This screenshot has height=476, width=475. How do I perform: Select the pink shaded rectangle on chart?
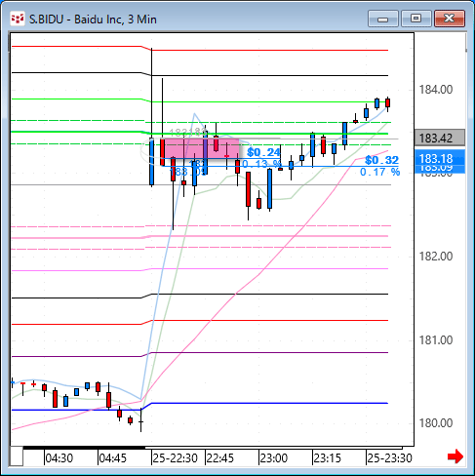click(x=202, y=148)
